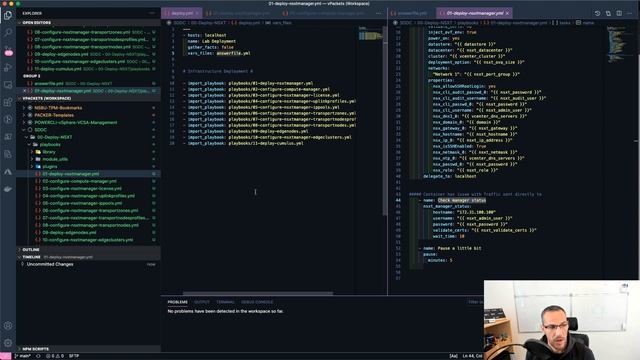This screenshot has height=360, width=640.
Task: Click the More Actions ellipsis in Explorer header
Action: (x=152, y=13)
